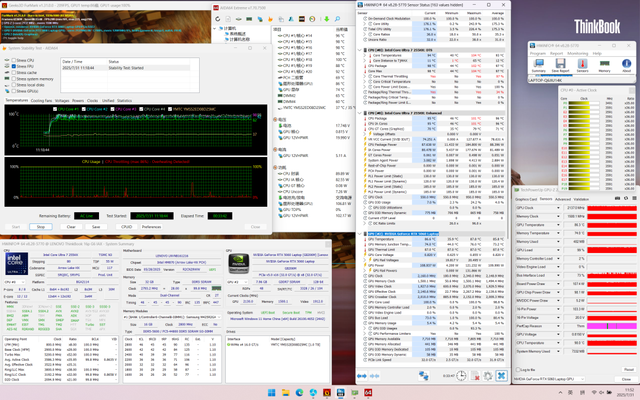The width and height of the screenshot is (640, 400).
Task: Open network remote icon in HWiNFO sensors
Action: (423, 376)
